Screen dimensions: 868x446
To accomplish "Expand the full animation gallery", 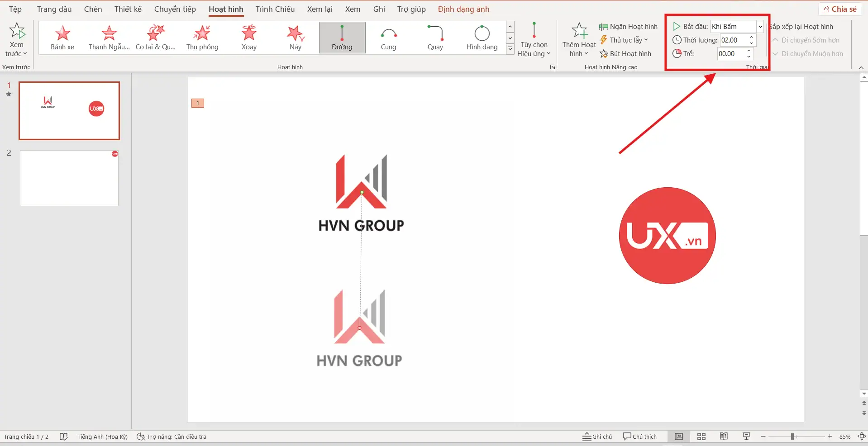I will (510, 49).
